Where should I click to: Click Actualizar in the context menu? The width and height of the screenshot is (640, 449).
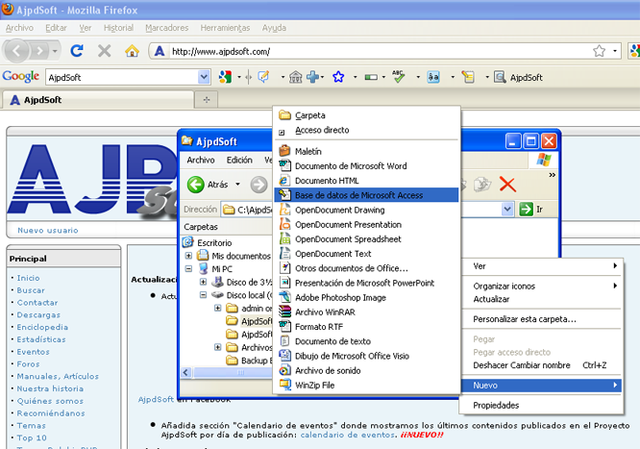pos(542,299)
